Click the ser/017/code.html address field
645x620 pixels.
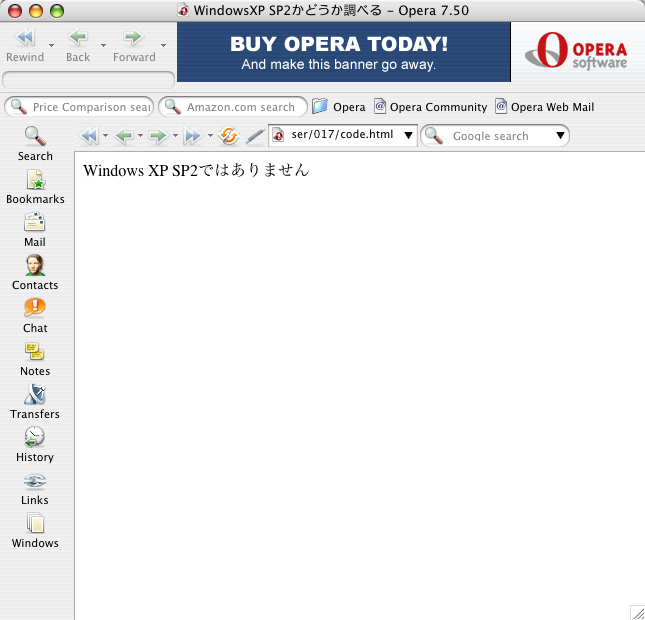tap(342, 135)
